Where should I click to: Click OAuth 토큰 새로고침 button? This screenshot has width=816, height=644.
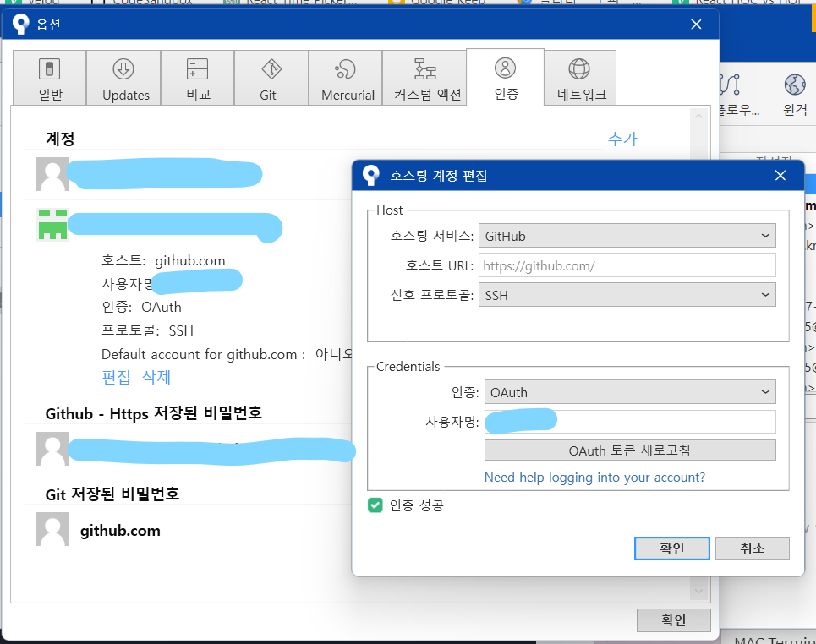pos(630,450)
